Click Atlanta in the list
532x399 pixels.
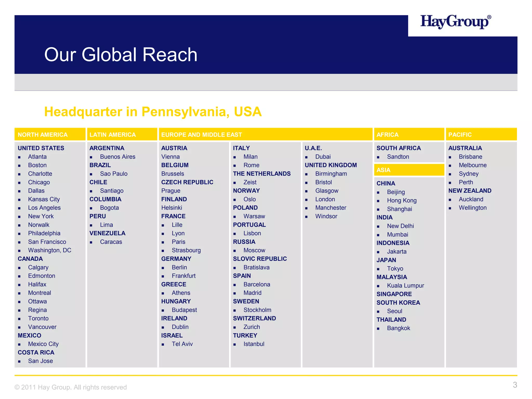point(37,157)
